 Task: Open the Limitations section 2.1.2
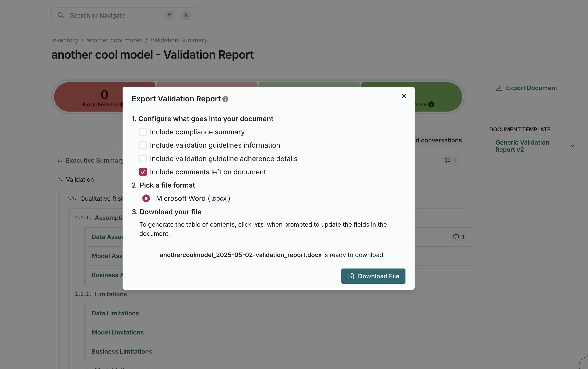coord(111,294)
